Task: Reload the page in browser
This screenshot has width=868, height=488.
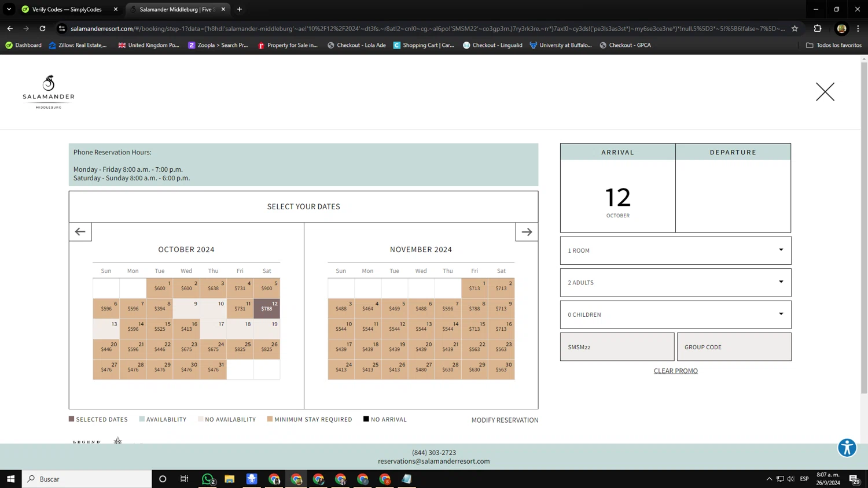Action: coord(42,28)
